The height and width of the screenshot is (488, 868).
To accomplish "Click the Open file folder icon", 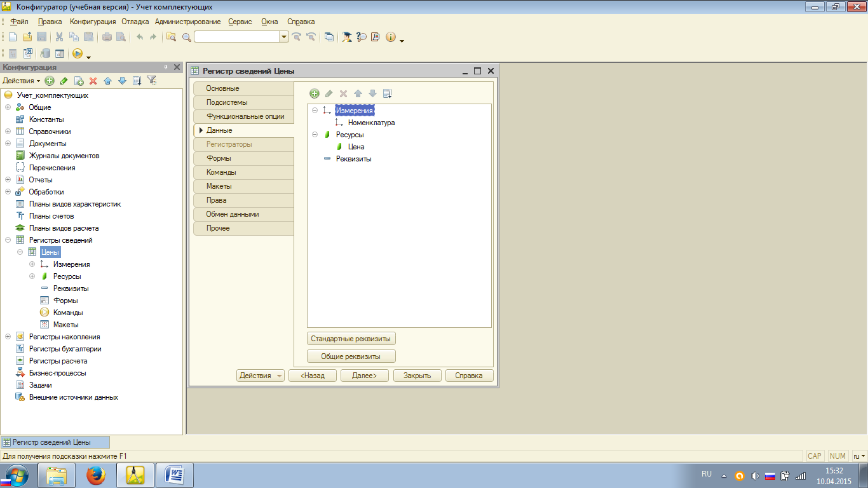I will tap(27, 37).
